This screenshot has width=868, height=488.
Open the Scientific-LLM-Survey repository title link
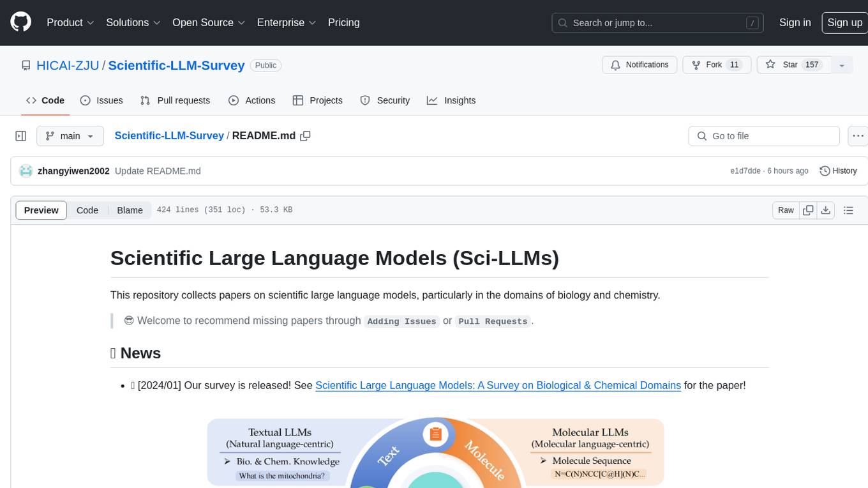click(x=176, y=65)
